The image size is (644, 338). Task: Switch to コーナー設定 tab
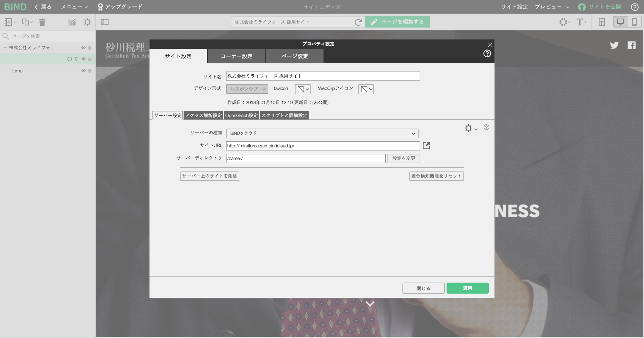[236, 56]
